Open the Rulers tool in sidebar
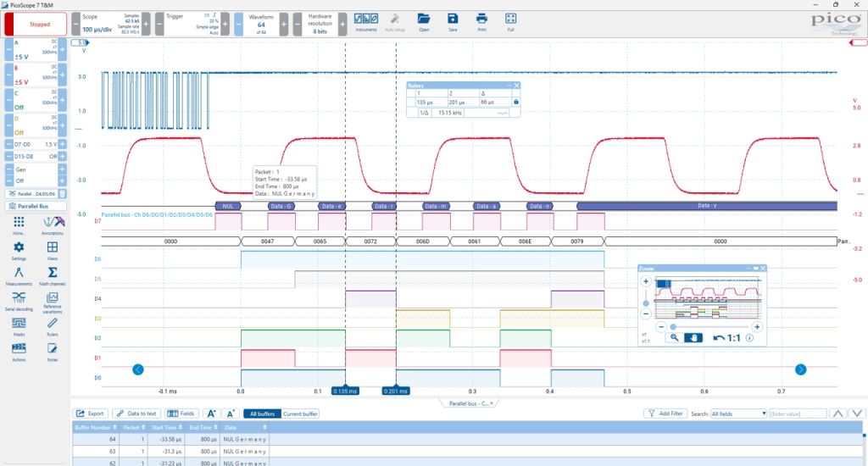Image resolution: width=868 pixels, height=466 pixels. click(52, 326)
